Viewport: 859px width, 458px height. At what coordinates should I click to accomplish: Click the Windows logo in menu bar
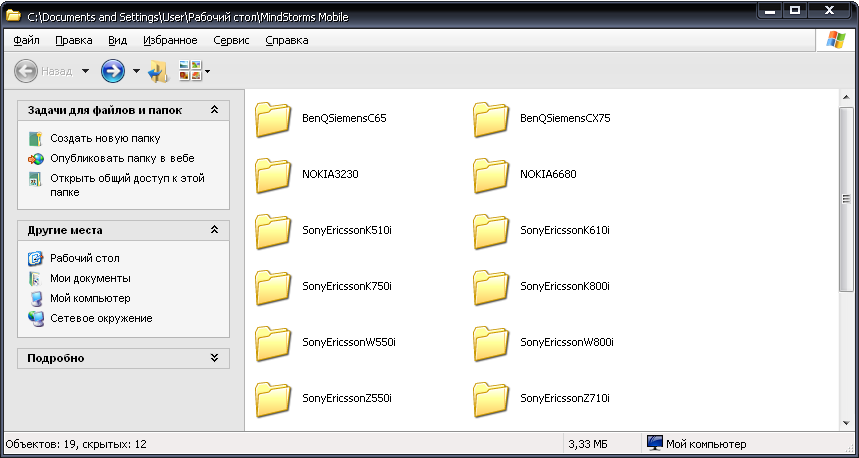pos(835,41)
